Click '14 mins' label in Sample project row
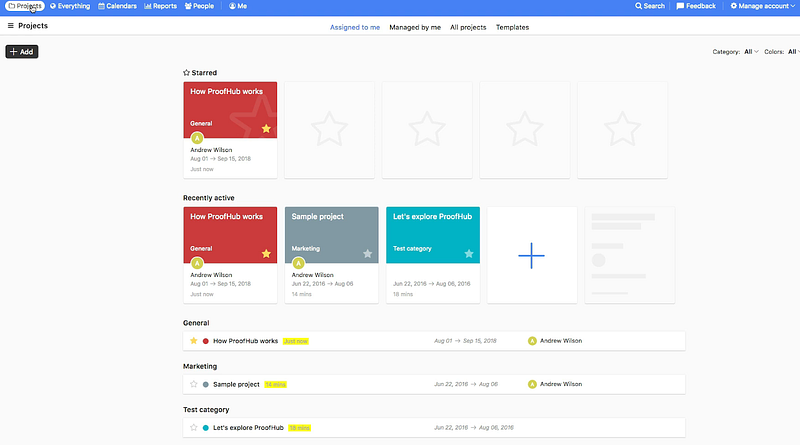Image resolution: width=800 pixels, height=445 pixels. [x=276, y=384]
